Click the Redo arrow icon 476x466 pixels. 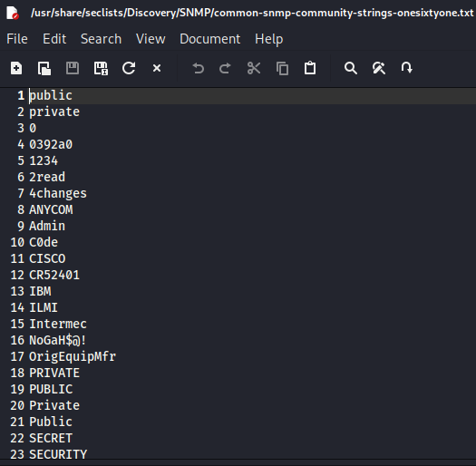point(225,68)
